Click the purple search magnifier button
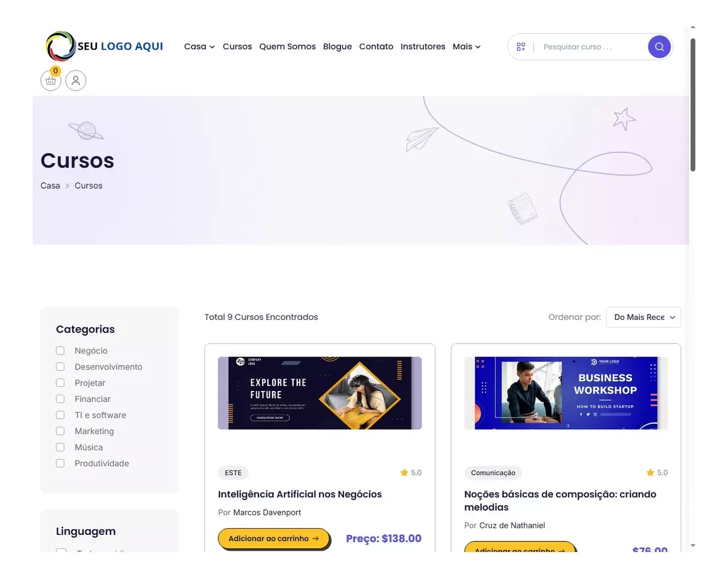 (x=659, y=47)
